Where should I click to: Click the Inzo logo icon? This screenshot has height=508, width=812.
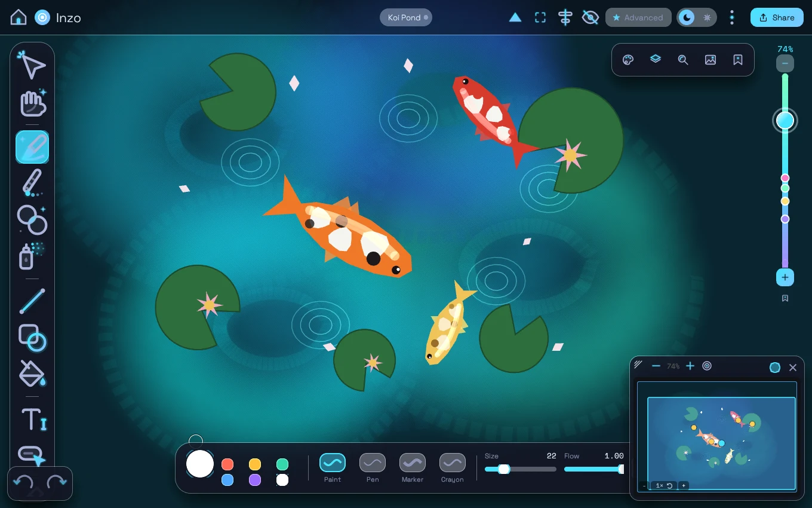pos(42,17)
